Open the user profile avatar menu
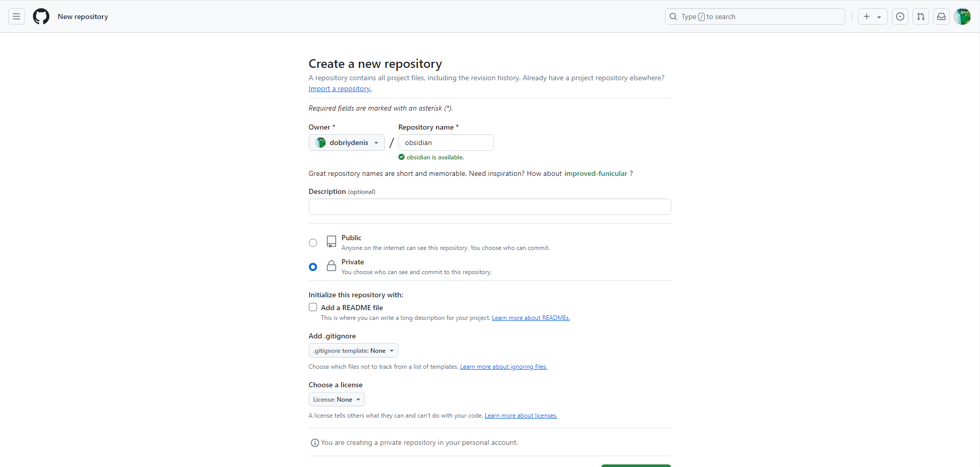This screenshot has width=980, height=467. (962, 16)
